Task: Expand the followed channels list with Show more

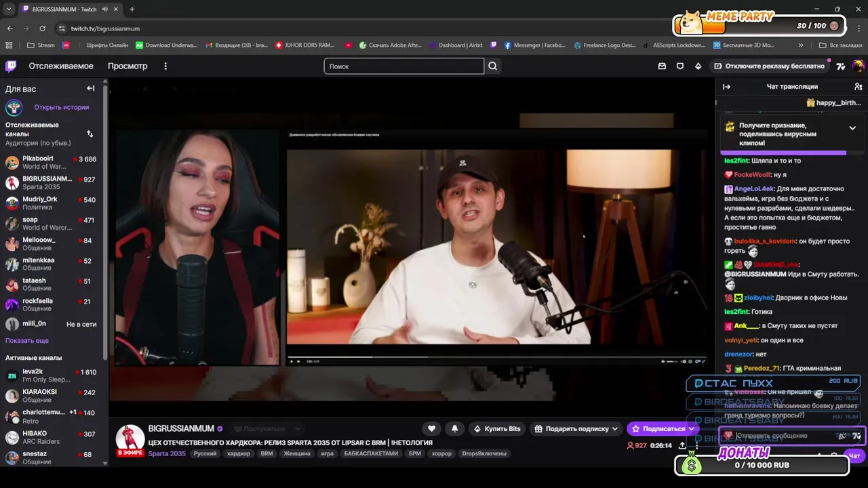Action: (x=27, y=340)
